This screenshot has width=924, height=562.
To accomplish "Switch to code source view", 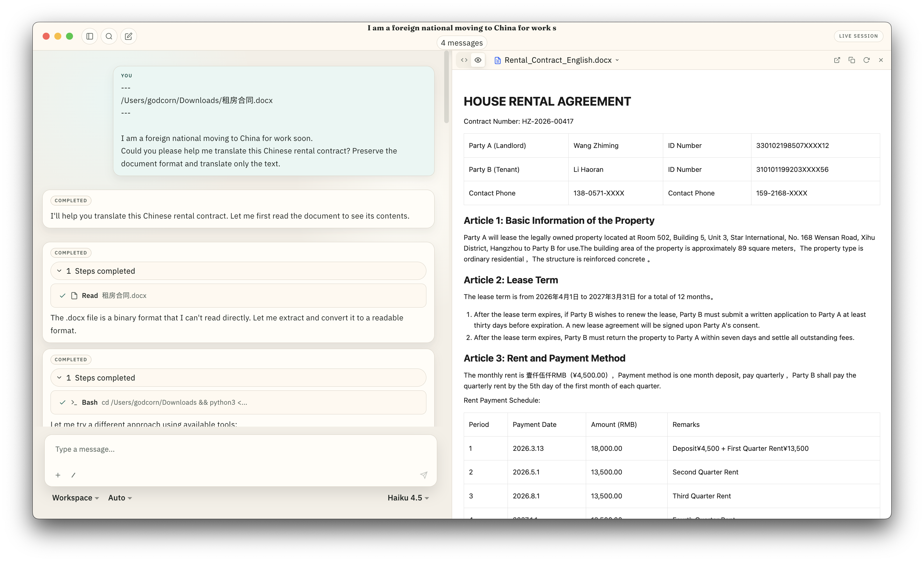I will pyautogui.click(x=464, y=60).
